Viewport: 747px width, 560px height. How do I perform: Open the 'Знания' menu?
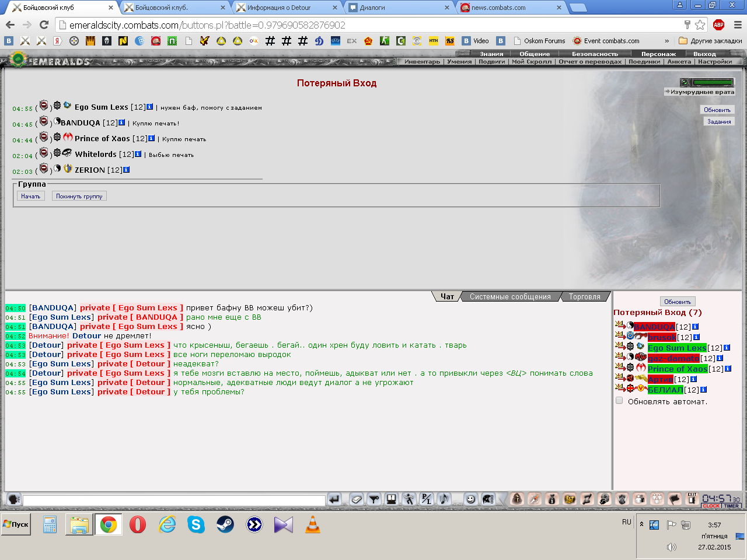(x=491, y=54)
